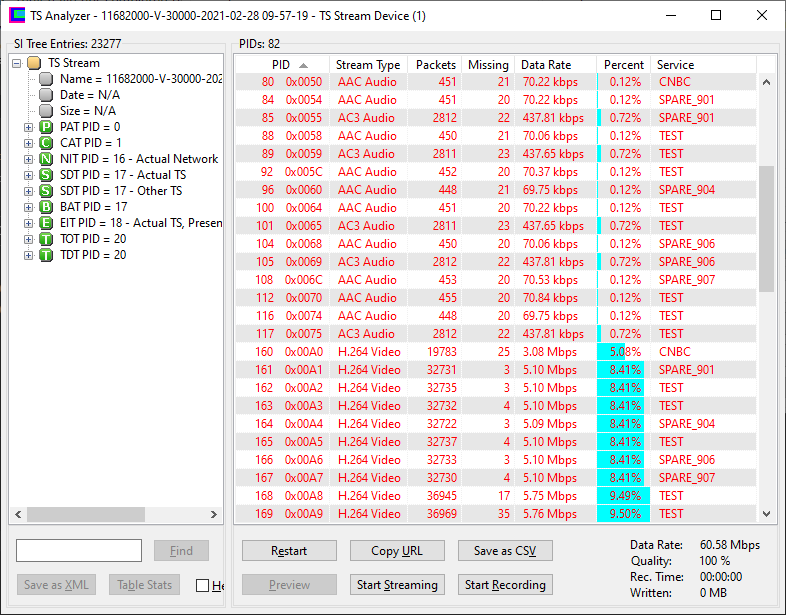Screen dimensions: 786x615
Task: Sort by the Data Rate column header
Action: click(546, 65)
